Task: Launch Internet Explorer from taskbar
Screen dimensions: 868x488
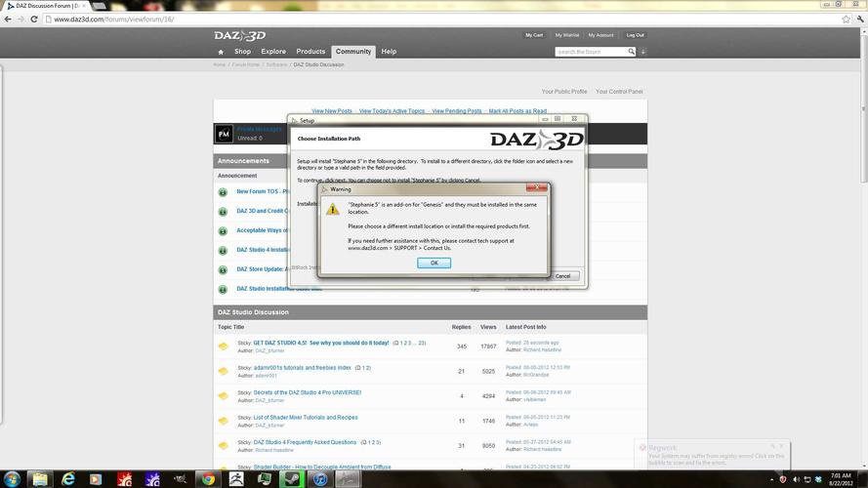Action: [68, 479]
